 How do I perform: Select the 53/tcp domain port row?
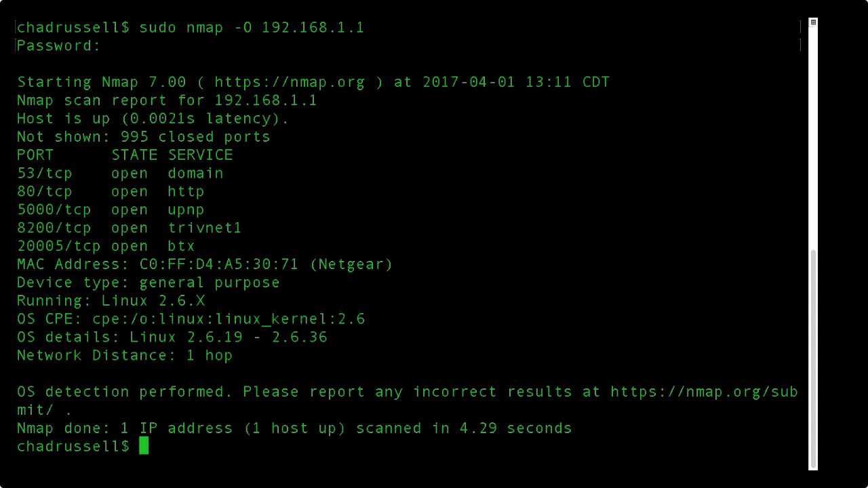click(x=120, y=174)
